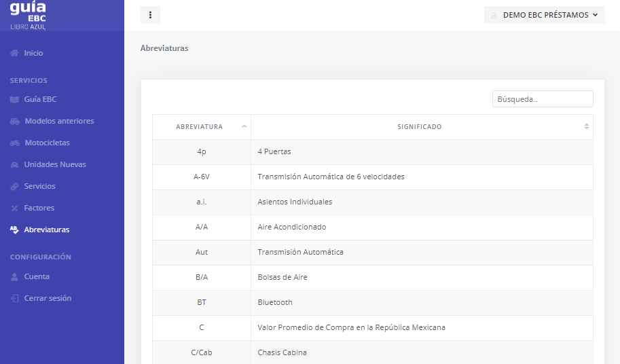This screenshot has height=364, width=620.
Task: Click the motorcycle icon for Motocicletas
Action: (x=15, y=143)
